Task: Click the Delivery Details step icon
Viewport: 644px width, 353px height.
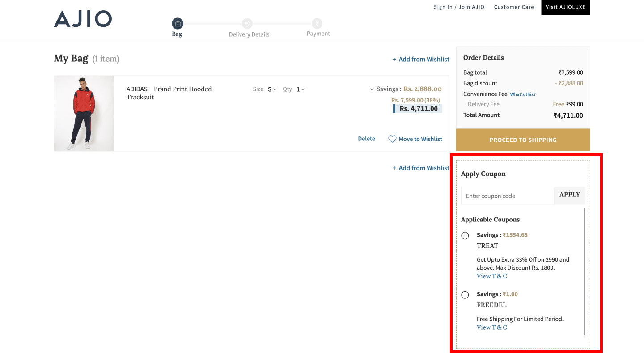Action: coord(247,23)
